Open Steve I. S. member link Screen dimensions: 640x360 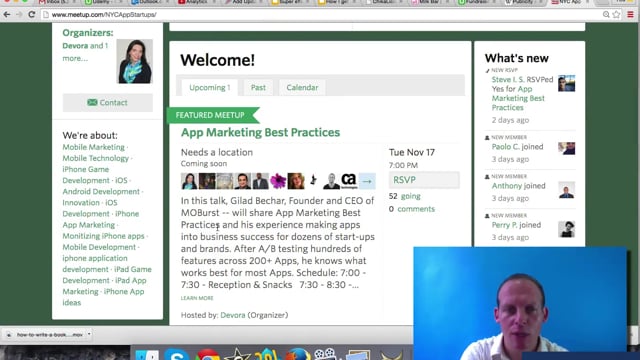508,80
